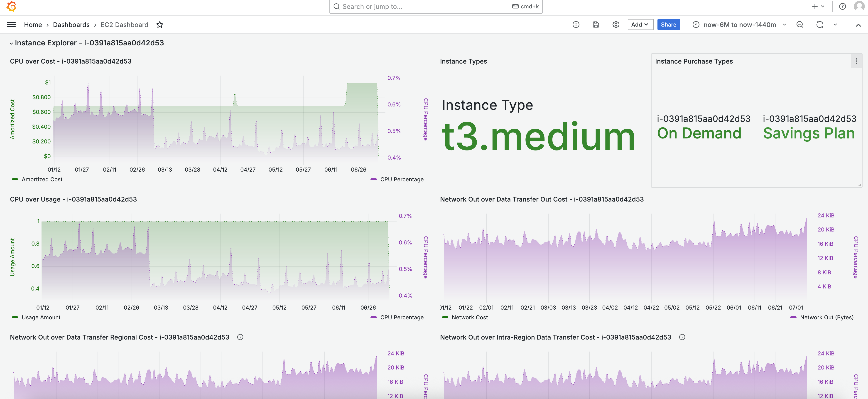
Task: Open the help question mark menu
Action: [842, 6]
